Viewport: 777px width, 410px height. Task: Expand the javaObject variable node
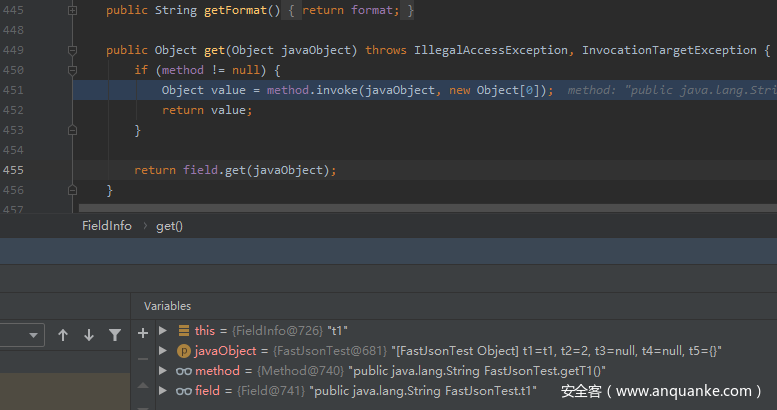(x=163, y=351)
